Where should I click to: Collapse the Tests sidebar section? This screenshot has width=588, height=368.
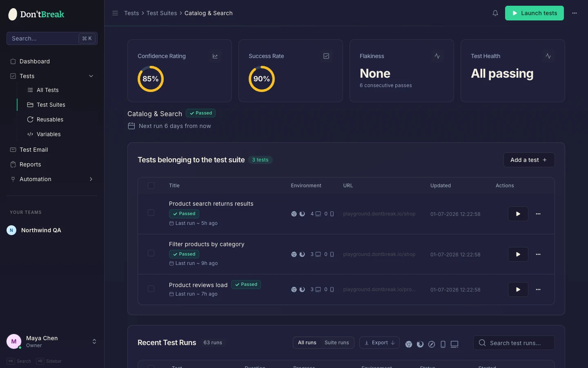click(91, 76)
